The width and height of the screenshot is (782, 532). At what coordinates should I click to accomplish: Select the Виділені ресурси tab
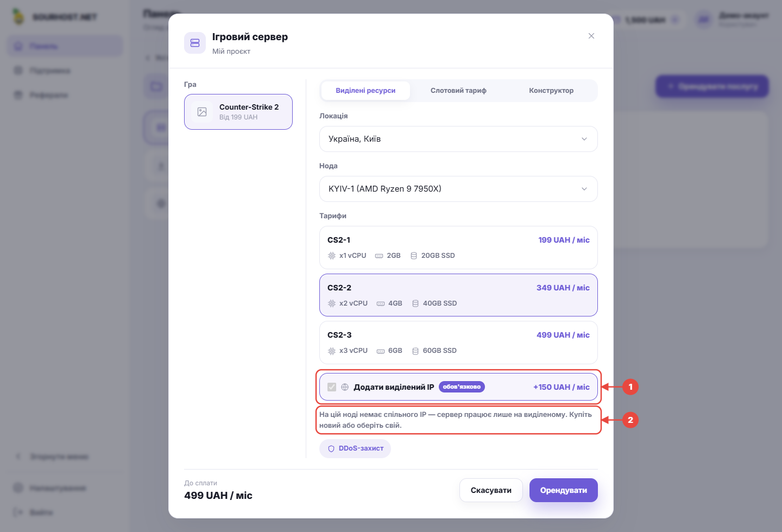coord(365,91)
